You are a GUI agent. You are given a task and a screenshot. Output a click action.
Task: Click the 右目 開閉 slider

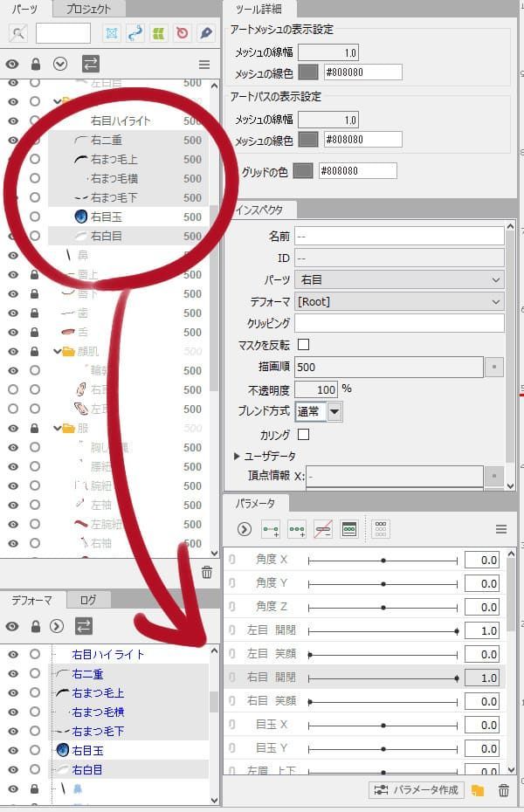click(383, 678)
